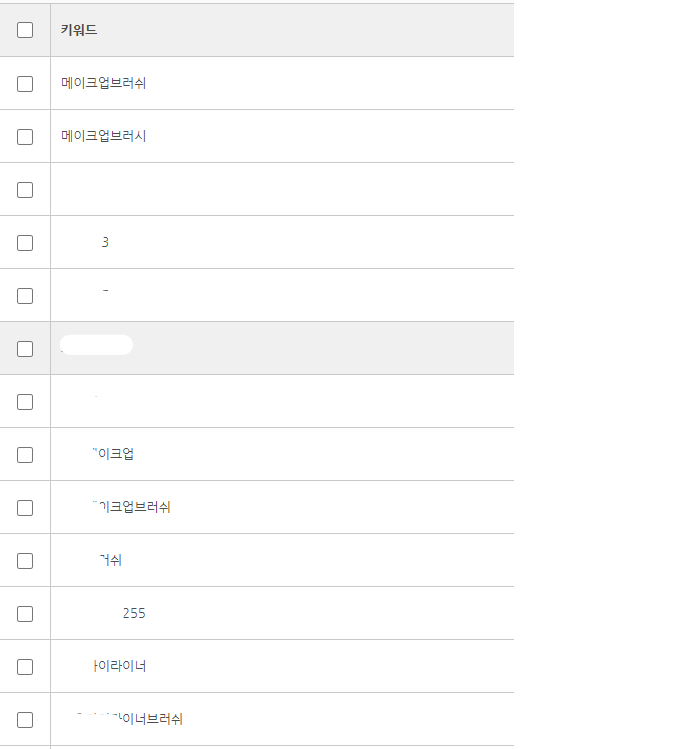Select the checkbox in the 255 row
Viewport: 688px width, 749px height.
[x=25, y=614]
